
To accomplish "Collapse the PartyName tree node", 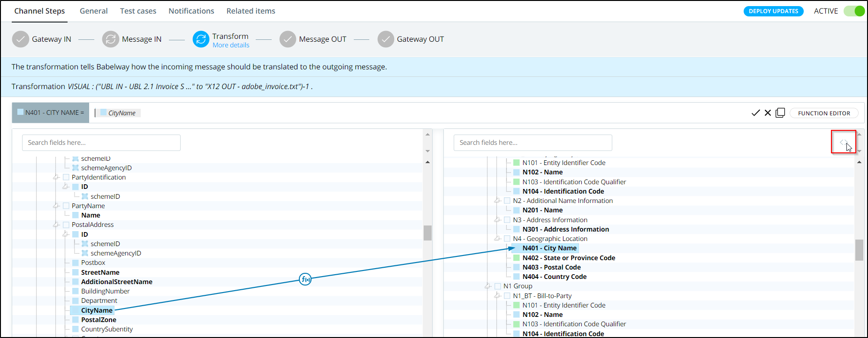I will point(56,206).
